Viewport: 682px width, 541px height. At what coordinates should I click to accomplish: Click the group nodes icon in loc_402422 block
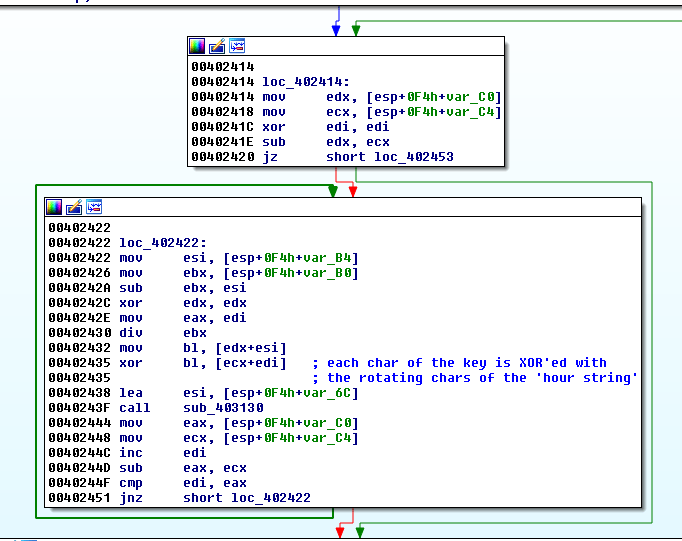(x=94, y=207)
